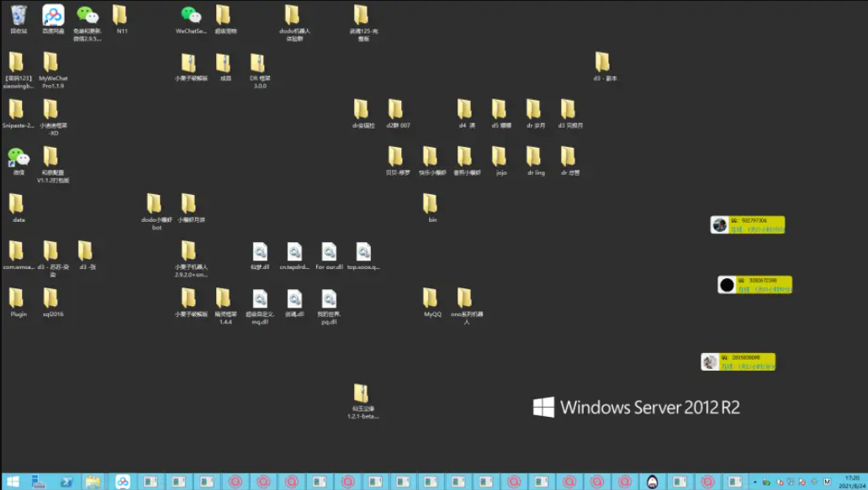Launch PowerShell from the taskbar
The height and width of the screenshot is (490, 868).
[x=66, y=482]
